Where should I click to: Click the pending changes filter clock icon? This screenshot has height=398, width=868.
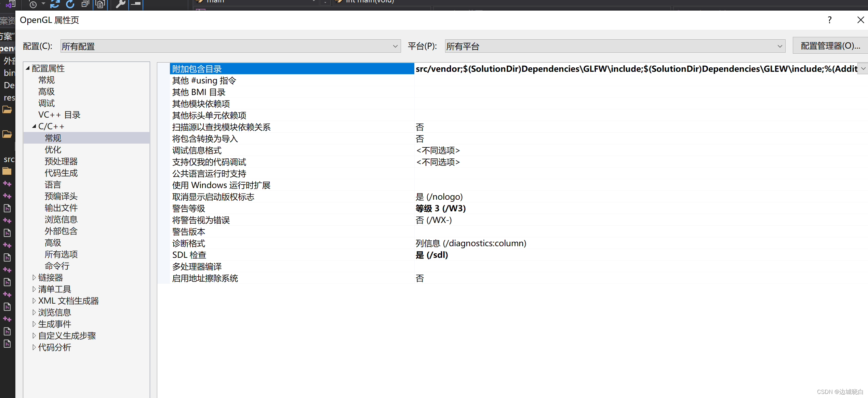pos(33,4)
